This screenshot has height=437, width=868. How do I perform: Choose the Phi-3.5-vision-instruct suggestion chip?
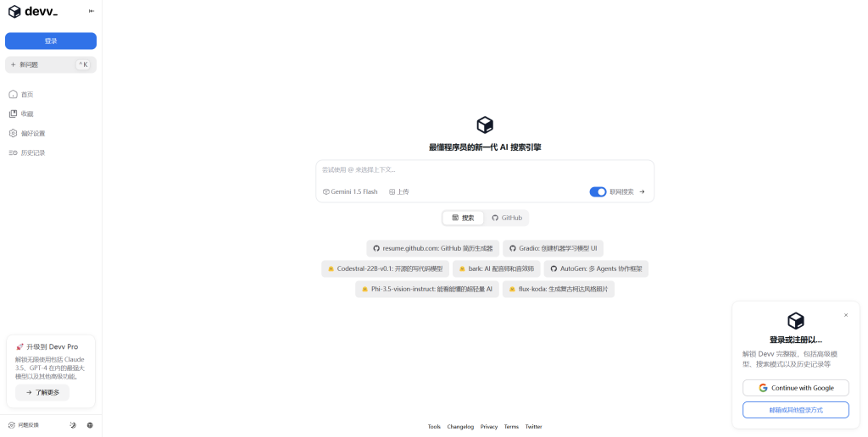[427, 290]
